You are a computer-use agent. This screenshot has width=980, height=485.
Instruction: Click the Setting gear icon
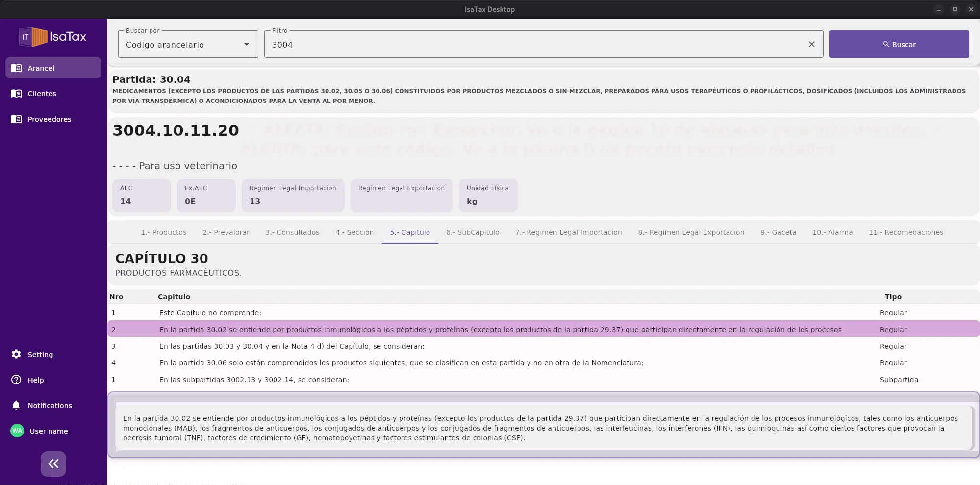tap(16, 354)
